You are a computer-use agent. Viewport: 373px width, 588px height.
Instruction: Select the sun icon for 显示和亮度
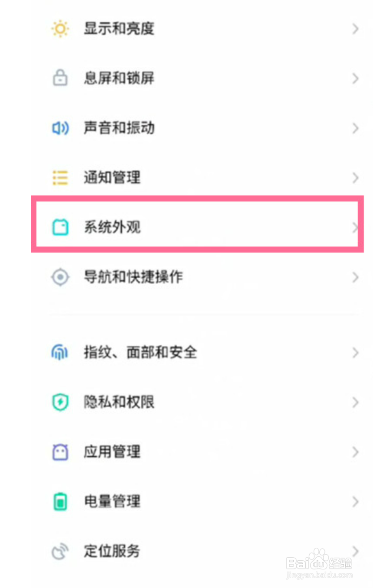click(x=60, y=29)
